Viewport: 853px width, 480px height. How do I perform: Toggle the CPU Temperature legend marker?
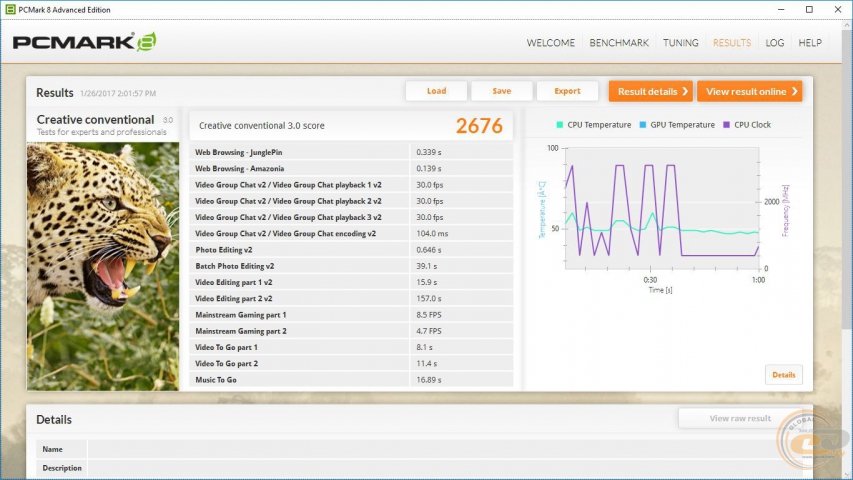point(560,125)
